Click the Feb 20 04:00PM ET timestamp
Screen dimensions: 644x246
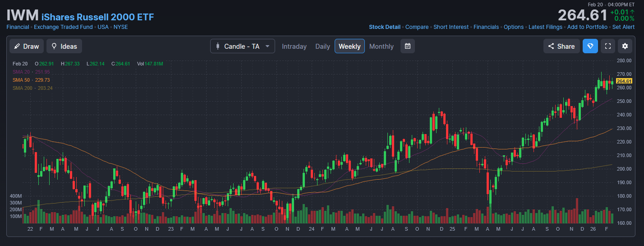(612, 4)
